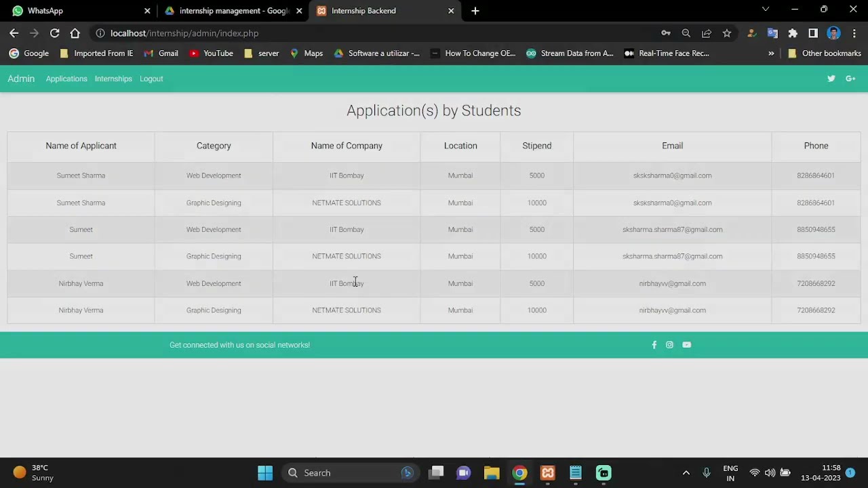Click the Email column header
The width and height of the screenshot is (868, 488).
pos(672,146)
